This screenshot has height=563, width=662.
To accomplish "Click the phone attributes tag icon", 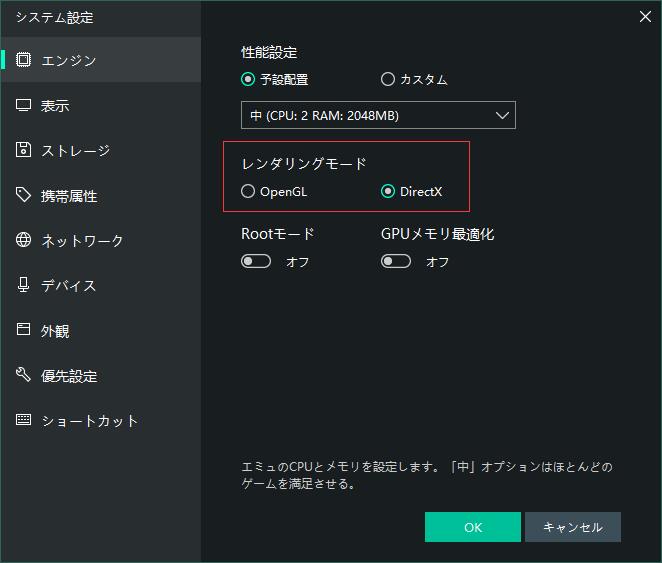I will 24,195.
